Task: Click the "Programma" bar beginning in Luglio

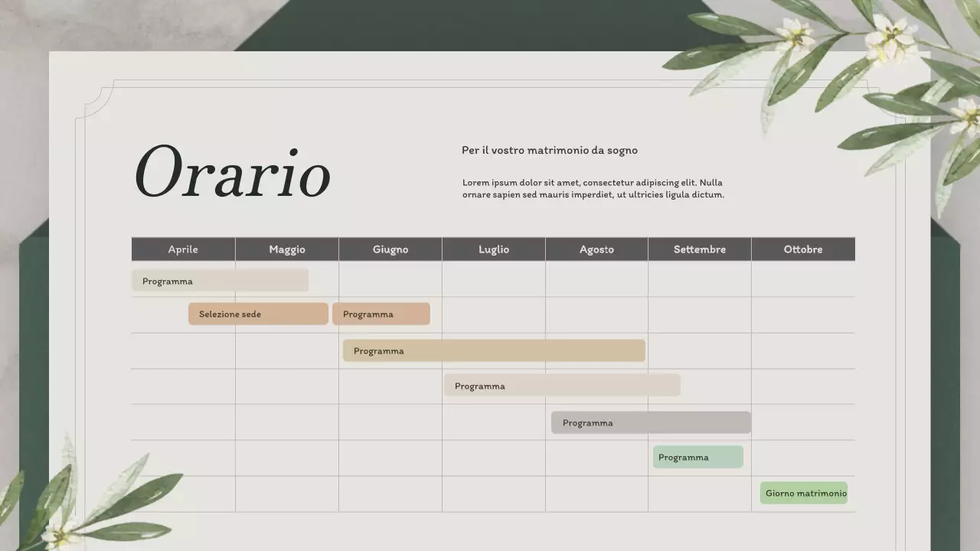Action: [561, 385]
